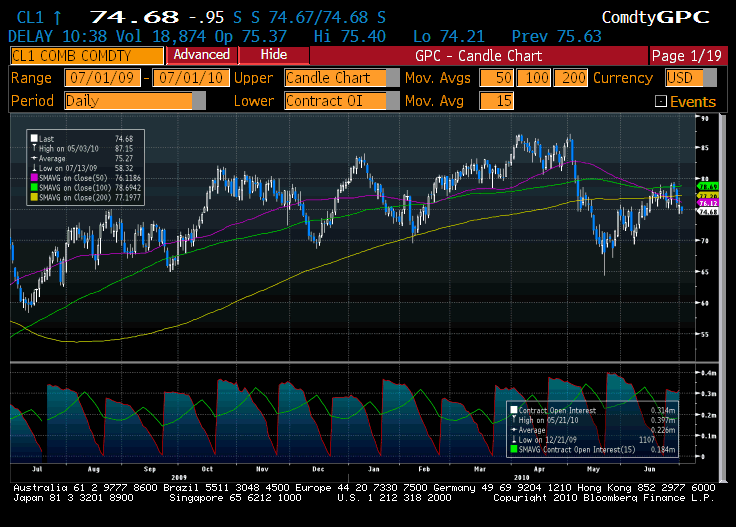Click the range start date 07/01/09 field

[102, 78]
